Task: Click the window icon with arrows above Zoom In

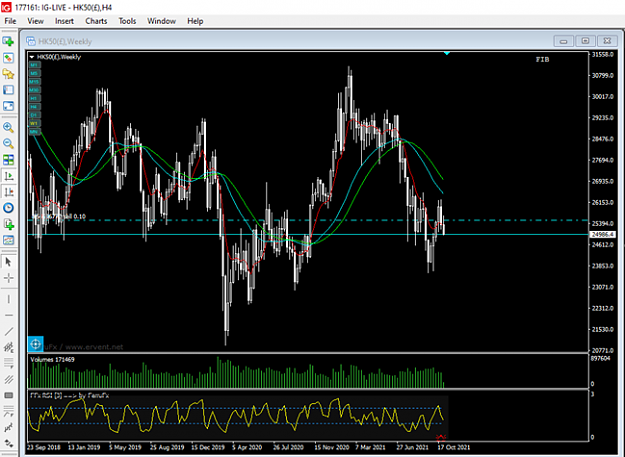Action: pos(8,106)
